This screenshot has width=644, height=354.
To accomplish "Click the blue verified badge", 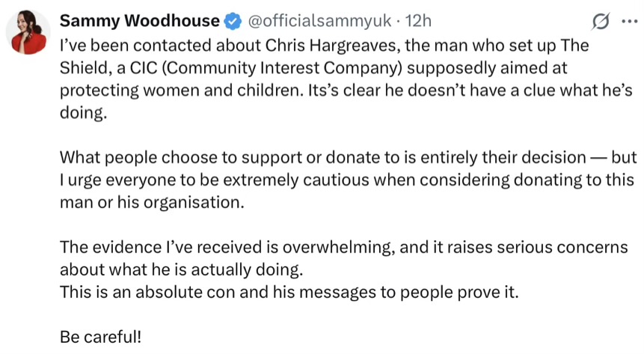I will pyautogui.click(x=233, y=21).
